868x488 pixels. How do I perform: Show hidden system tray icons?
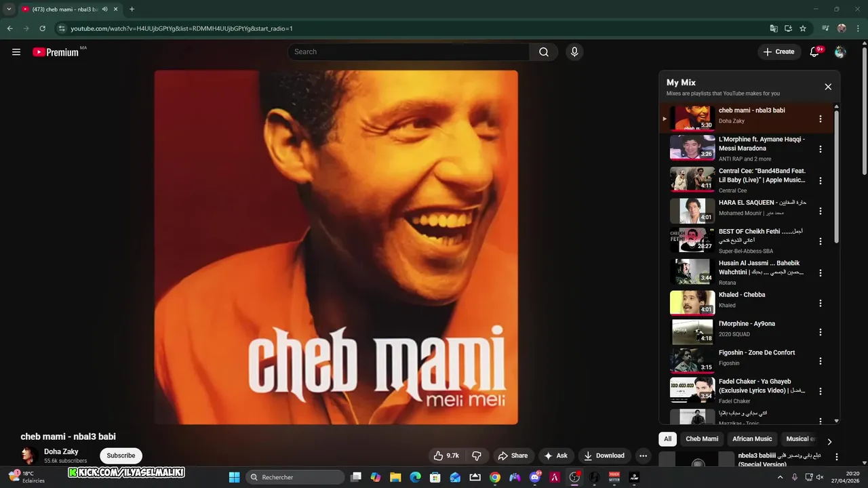coord(780,477)
